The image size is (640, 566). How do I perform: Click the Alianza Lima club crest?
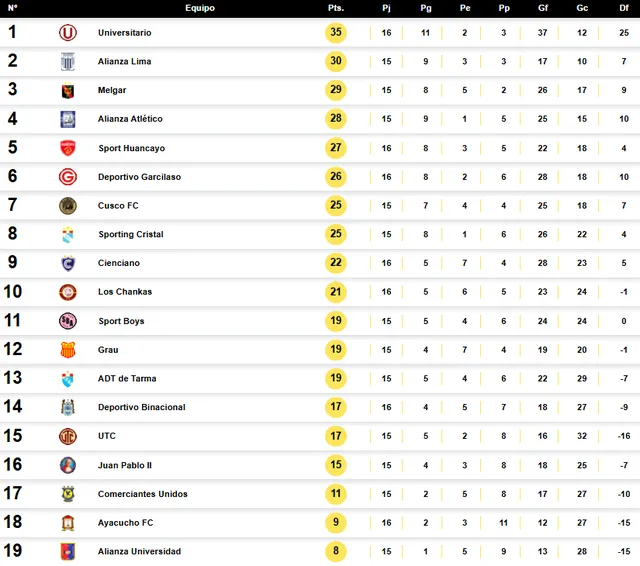tap(68, 62)
